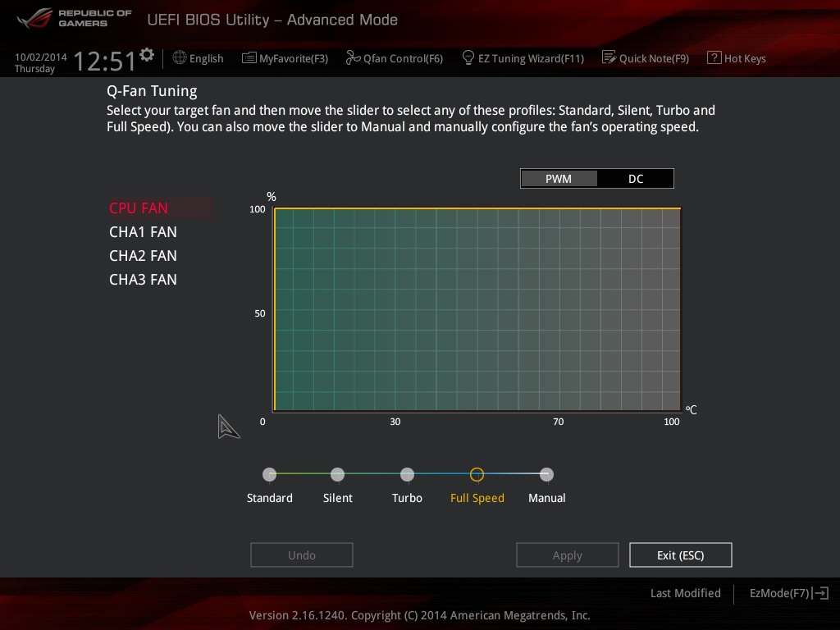Select the Manual profile point

(x=546, y=475)
